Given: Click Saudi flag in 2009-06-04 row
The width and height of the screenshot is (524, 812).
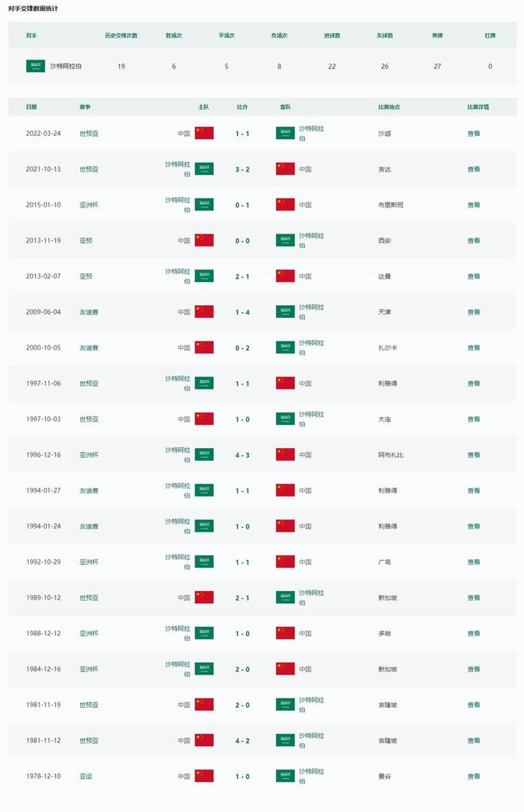Looking at the screenshot, I should coord(285,312).
